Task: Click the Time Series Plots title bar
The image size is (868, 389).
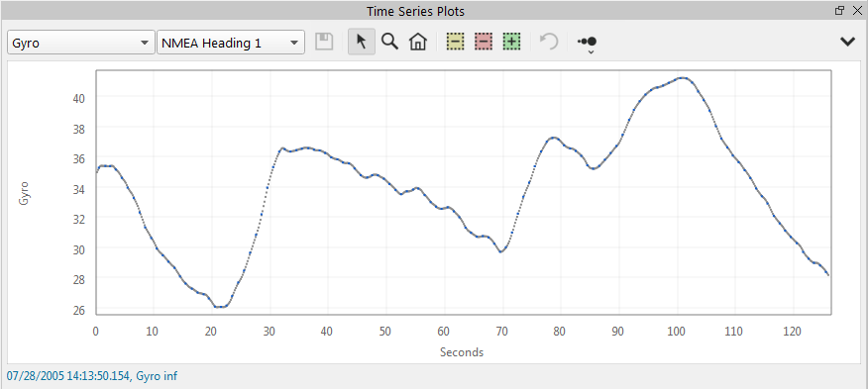Action: [416, 11]
